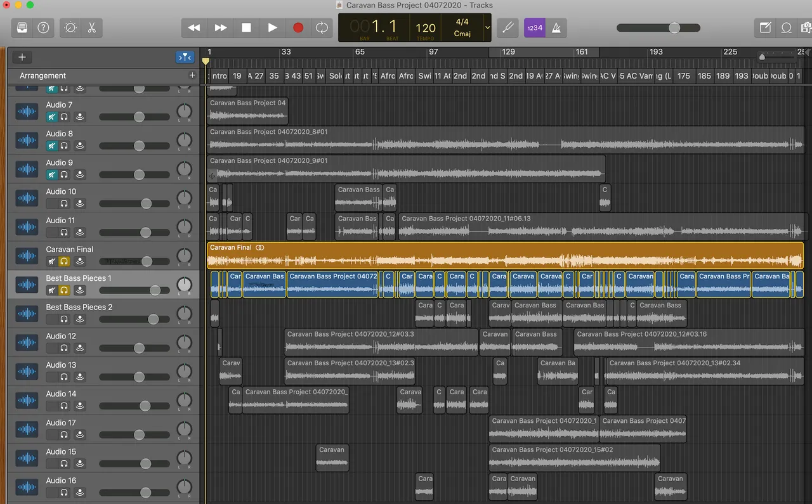
Task: Select the 175 arrangement marker
Action: coord(684,76)
